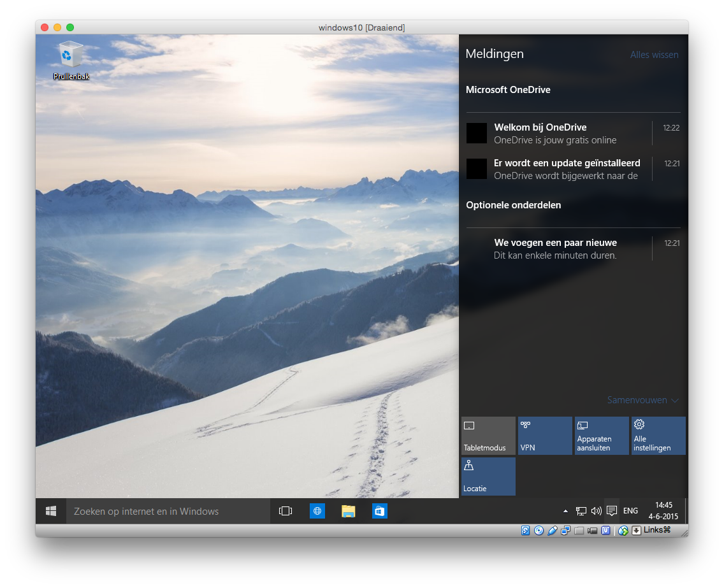
Task: Click the action center notification icon
Action: (x=612, y=511)
